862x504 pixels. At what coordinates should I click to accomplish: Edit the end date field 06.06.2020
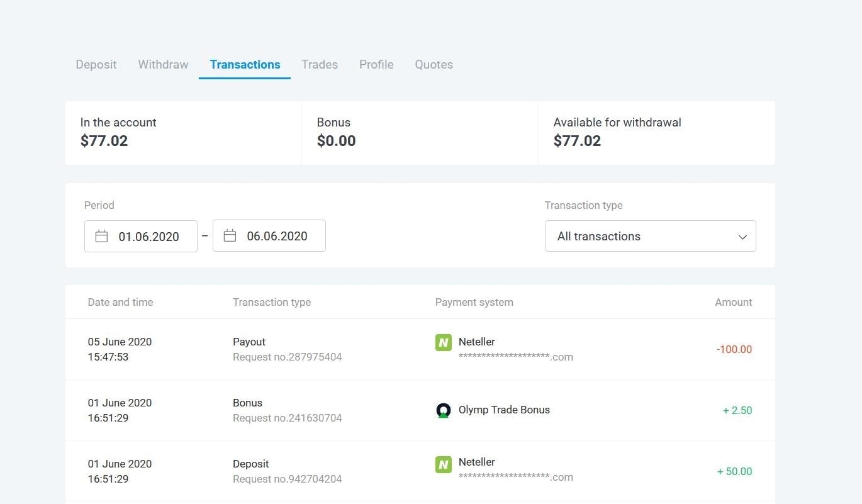click(269, 235)
